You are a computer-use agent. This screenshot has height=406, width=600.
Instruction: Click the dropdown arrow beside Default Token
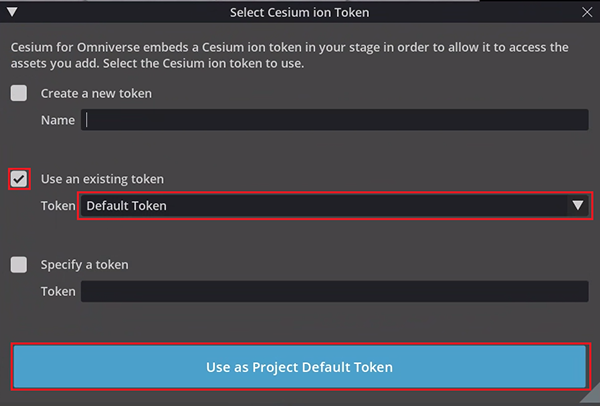(577, 206)
